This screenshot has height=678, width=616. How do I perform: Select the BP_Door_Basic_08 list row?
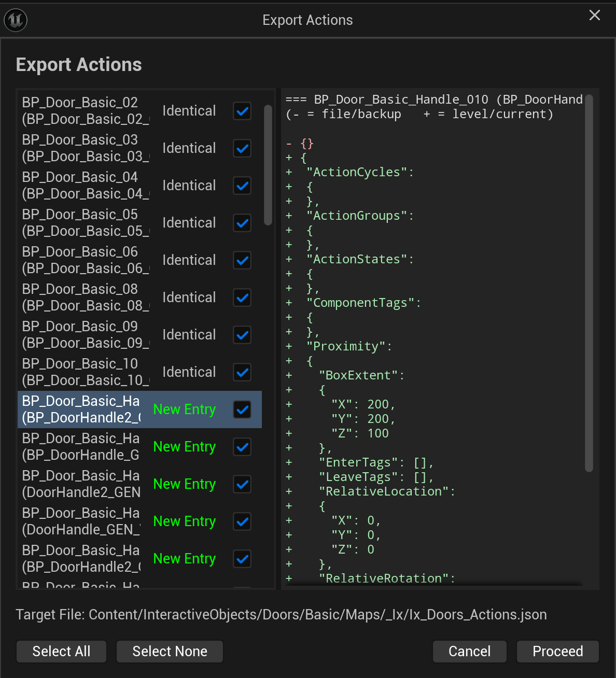pos(139,298)
